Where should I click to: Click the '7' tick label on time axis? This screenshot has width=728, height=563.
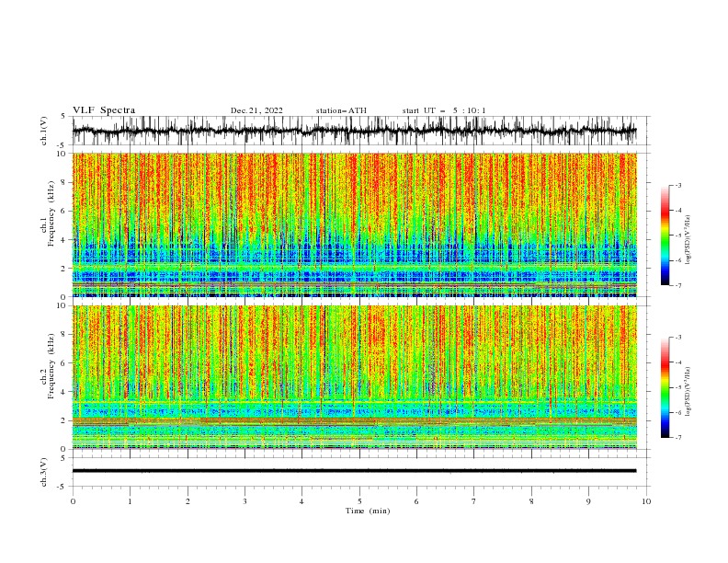click(474, 501)
